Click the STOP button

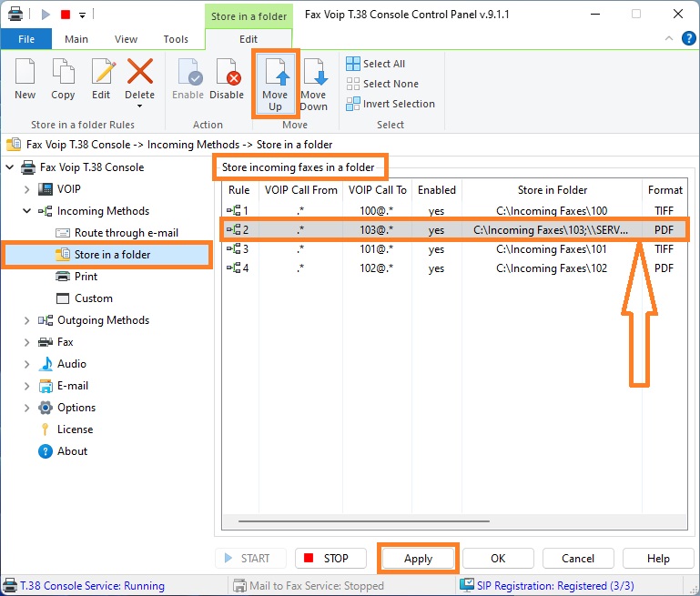click(330, 559)
